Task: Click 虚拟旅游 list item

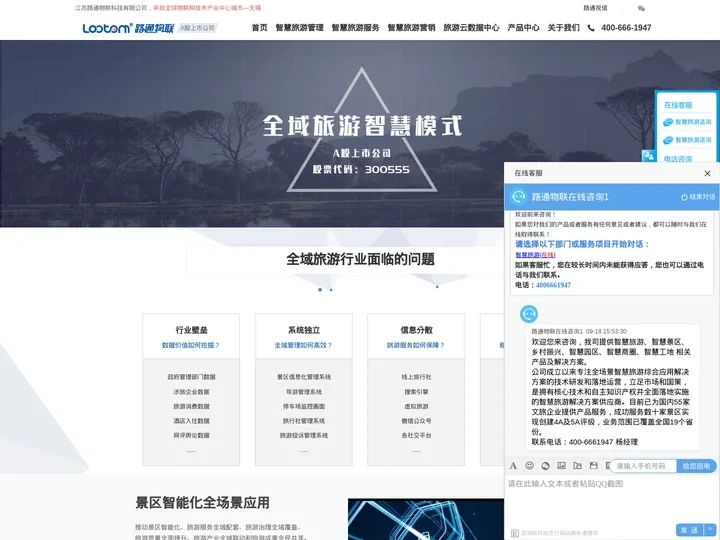Action: (416, 406)
